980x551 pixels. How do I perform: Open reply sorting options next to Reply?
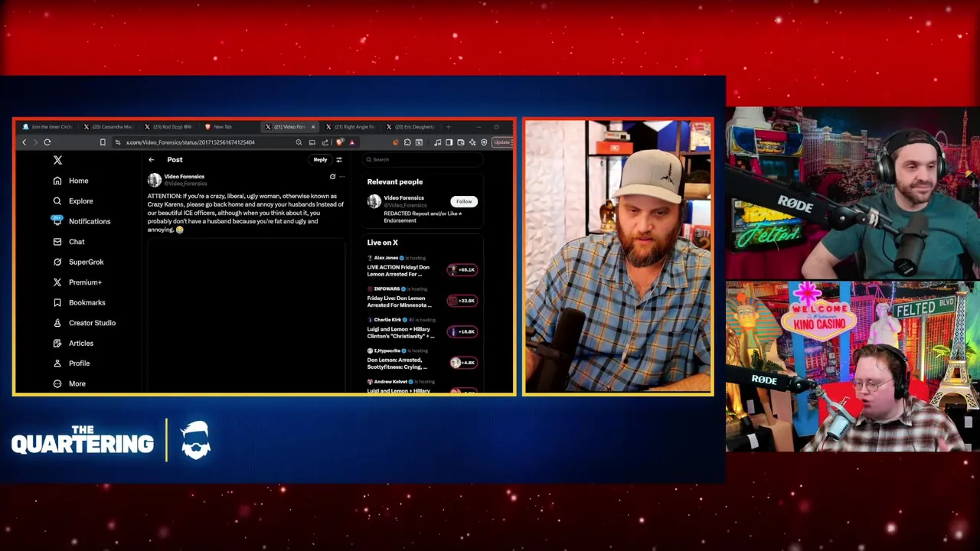click(x=339, y=160)
